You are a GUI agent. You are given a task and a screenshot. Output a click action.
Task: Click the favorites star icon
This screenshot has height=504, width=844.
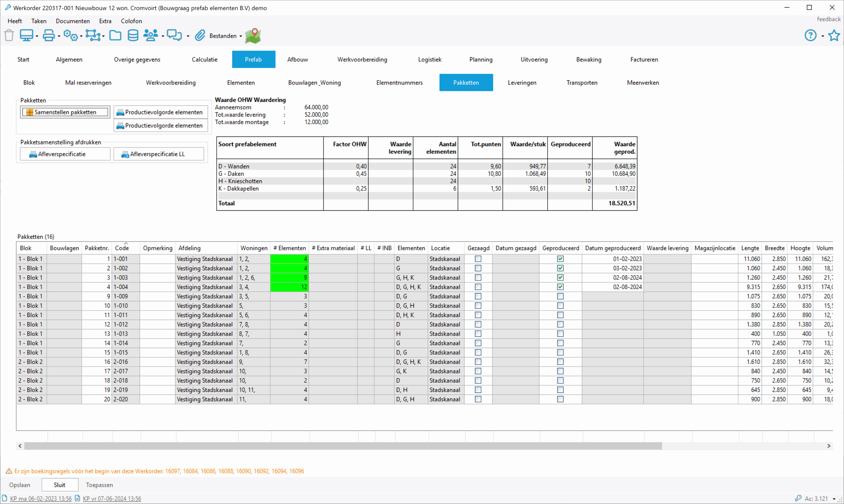(834, 35)
